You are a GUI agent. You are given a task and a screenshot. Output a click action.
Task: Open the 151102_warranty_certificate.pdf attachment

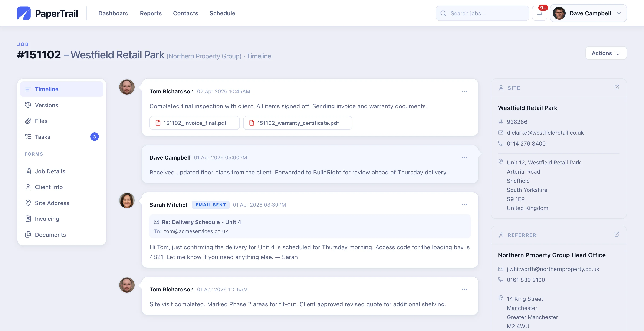pyautogui.click(x=298, y=123)
